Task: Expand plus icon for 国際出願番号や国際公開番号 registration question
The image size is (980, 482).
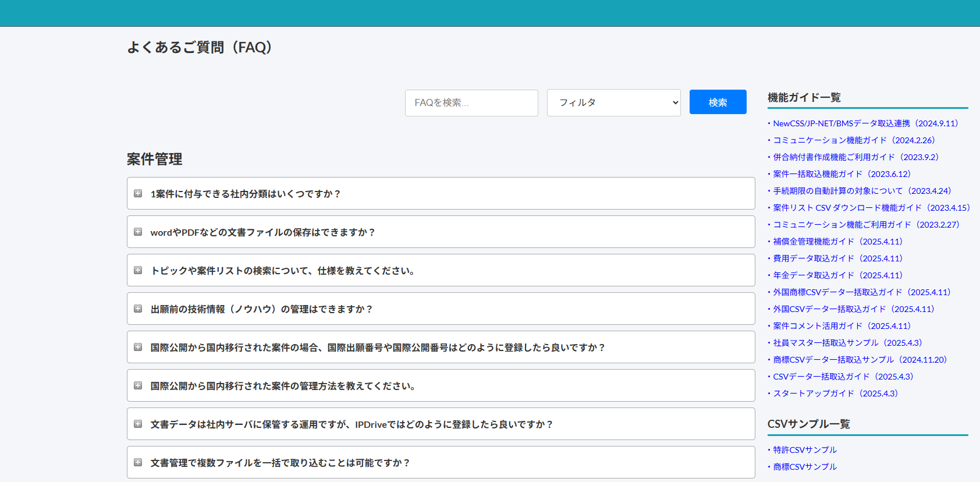Action: (138, 347)
